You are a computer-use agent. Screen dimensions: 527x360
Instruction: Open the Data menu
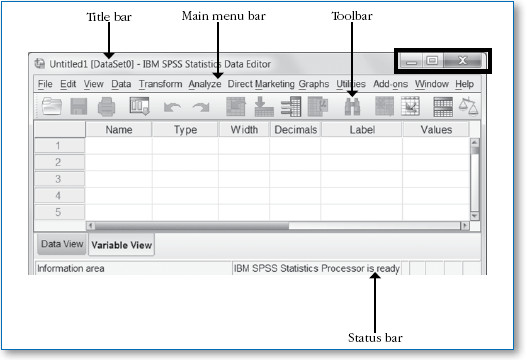pyautogui.click(x=121, y=84)
